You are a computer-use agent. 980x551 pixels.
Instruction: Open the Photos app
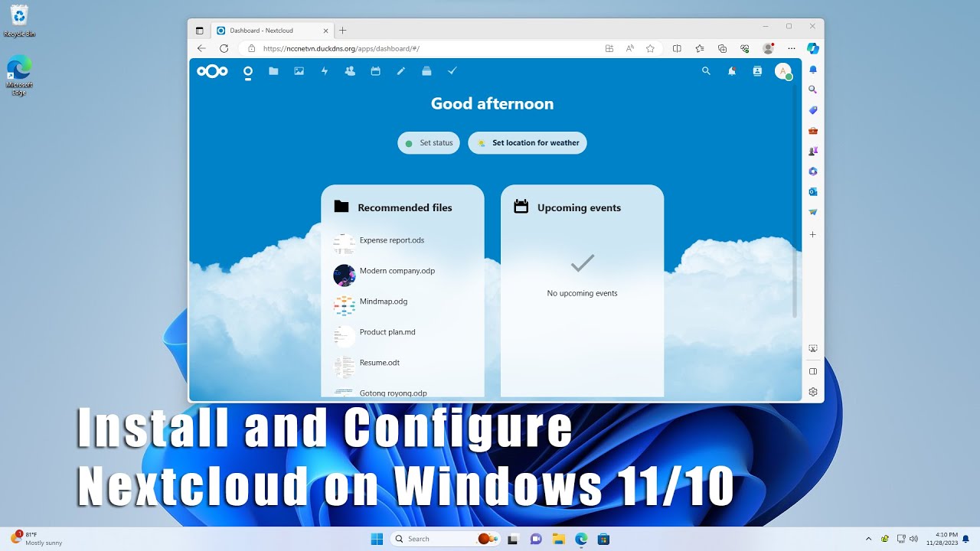(299, 71)
